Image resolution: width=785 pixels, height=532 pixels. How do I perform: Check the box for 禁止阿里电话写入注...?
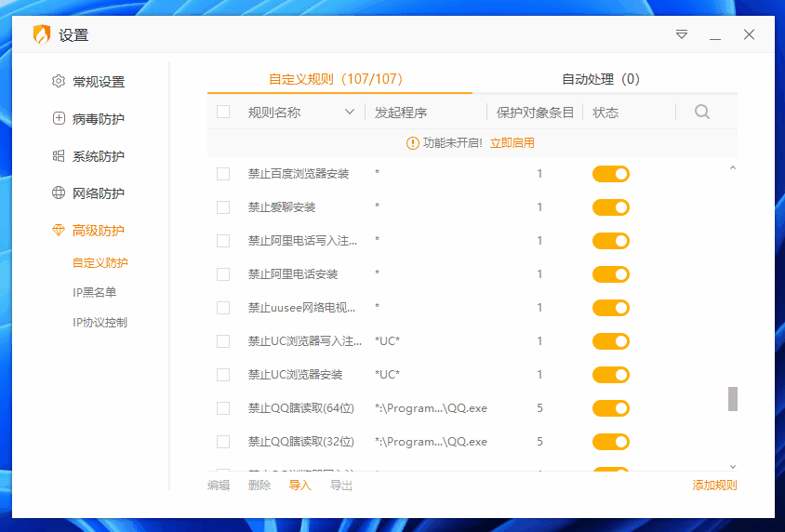223,241
